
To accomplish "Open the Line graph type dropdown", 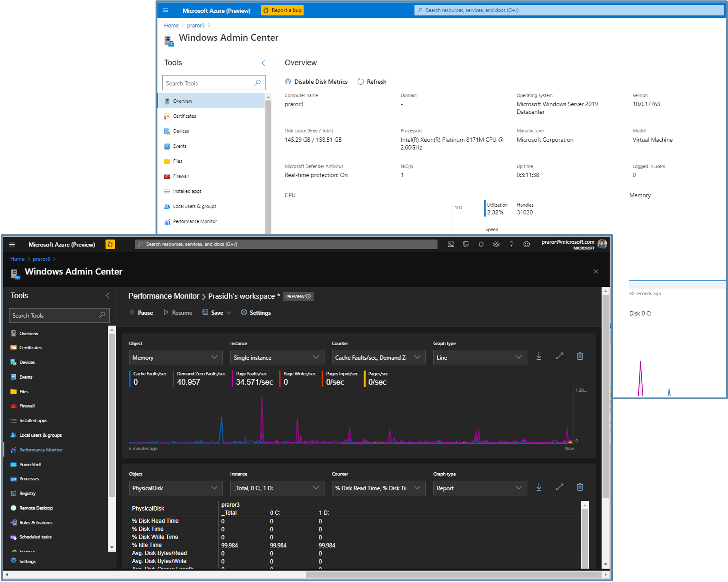I will tap(479, 357).
